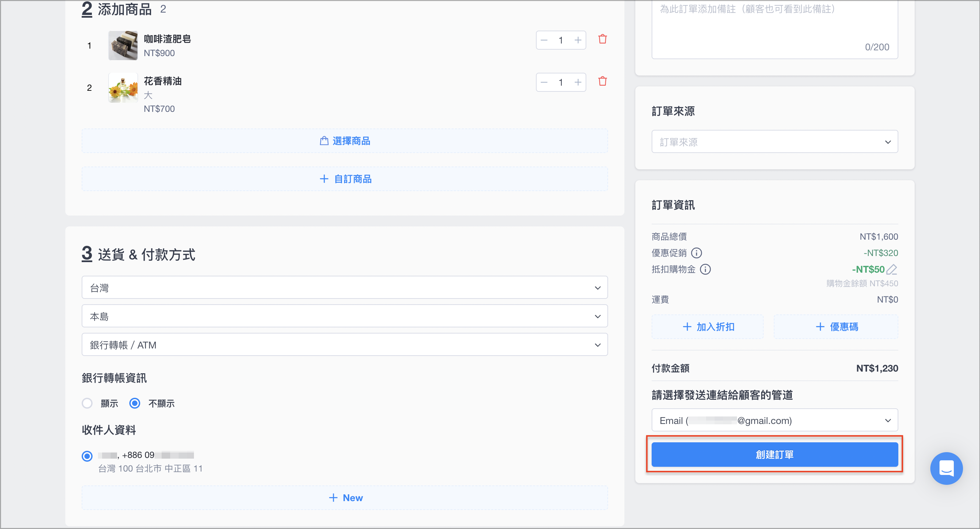Click the 付款金額 value NT$1,230
980x529 pixels.
click(x=877, y=368)
